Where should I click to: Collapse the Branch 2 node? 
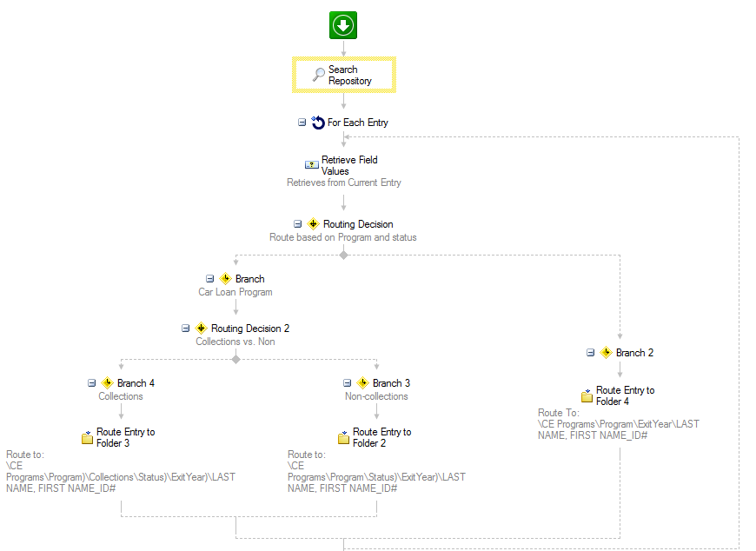[x=590, y=353]
